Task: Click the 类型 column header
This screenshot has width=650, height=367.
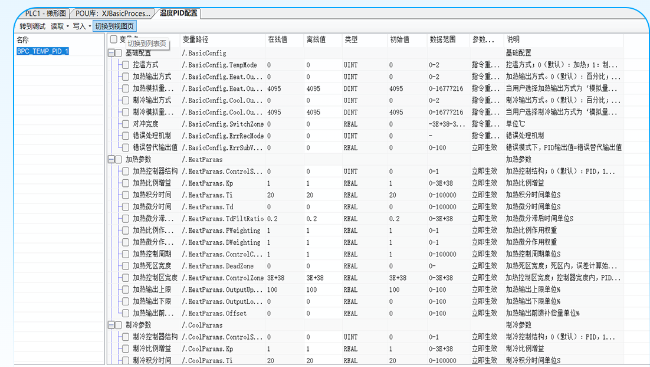Action: click(x=351, y=39)
